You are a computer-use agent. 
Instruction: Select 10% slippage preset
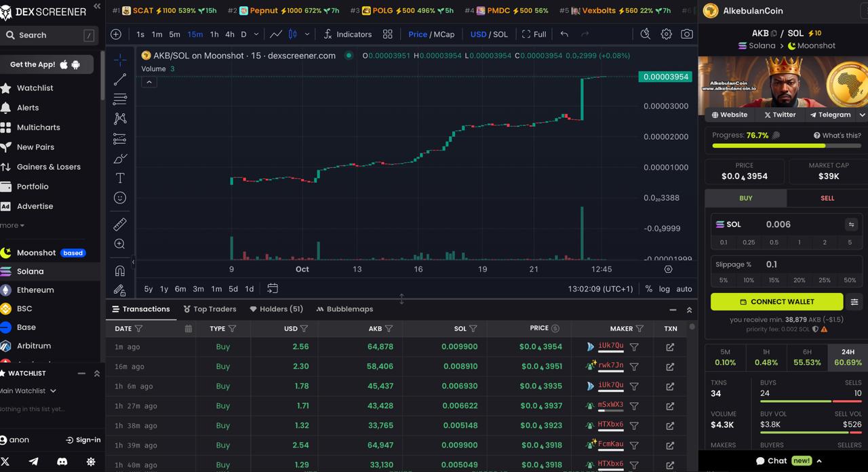click(x=749, y=280)
